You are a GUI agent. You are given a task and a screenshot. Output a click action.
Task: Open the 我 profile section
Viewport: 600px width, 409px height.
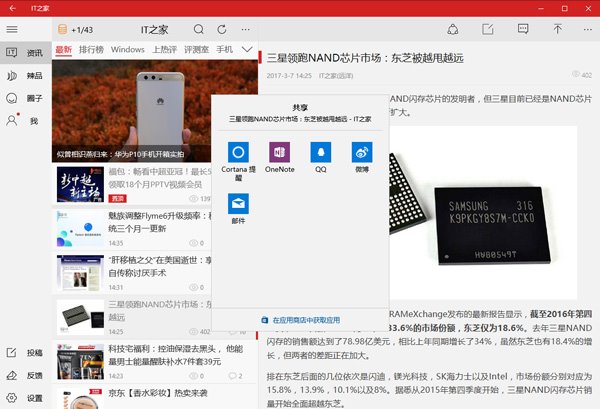(26, 121)
